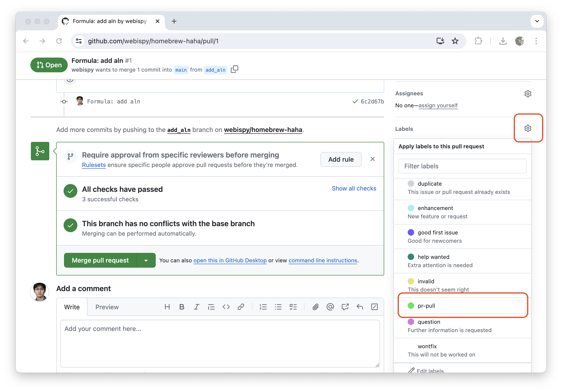562x392 pixels.
Task: Focus the Filter labels input
Action: point(462,166)
